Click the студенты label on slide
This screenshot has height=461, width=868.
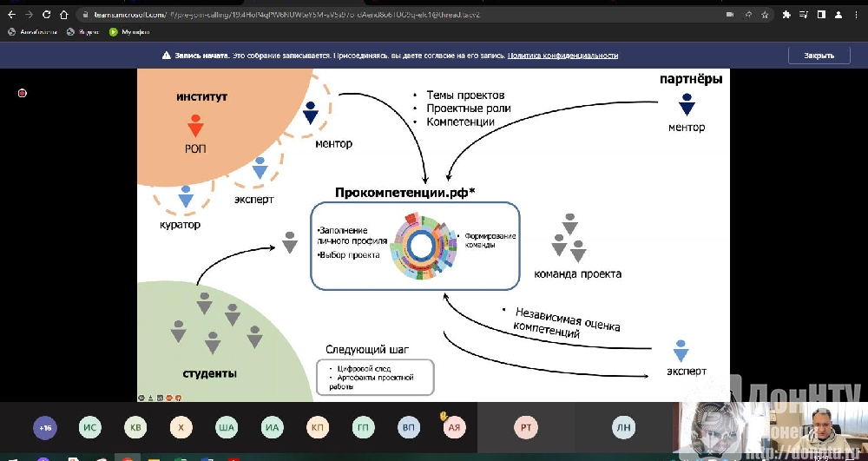point(210,373)
